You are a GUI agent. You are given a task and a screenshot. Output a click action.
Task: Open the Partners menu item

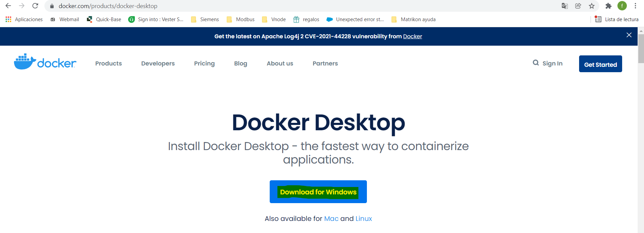click(x=325, y=63)
